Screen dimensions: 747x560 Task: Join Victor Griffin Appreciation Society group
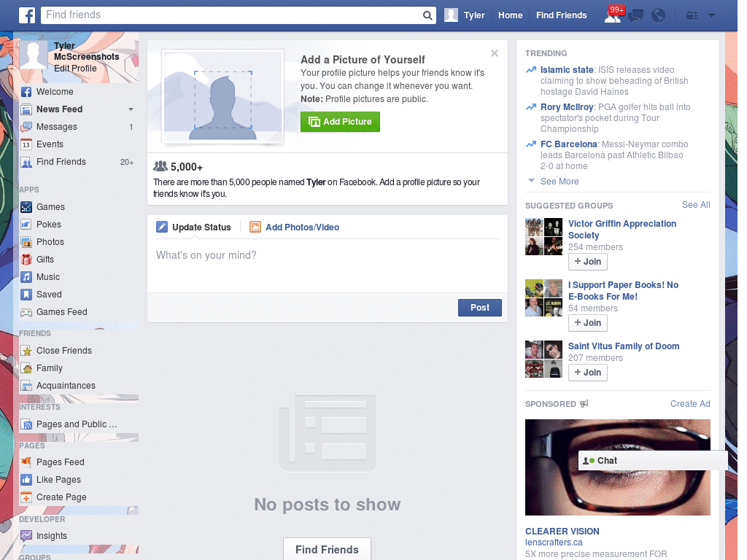(588, 262)
